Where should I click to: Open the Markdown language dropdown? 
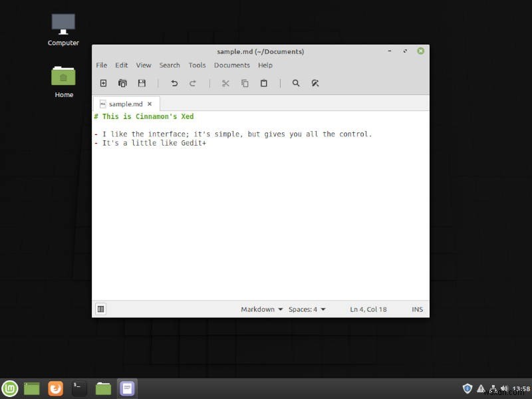[x=261, y=309]
